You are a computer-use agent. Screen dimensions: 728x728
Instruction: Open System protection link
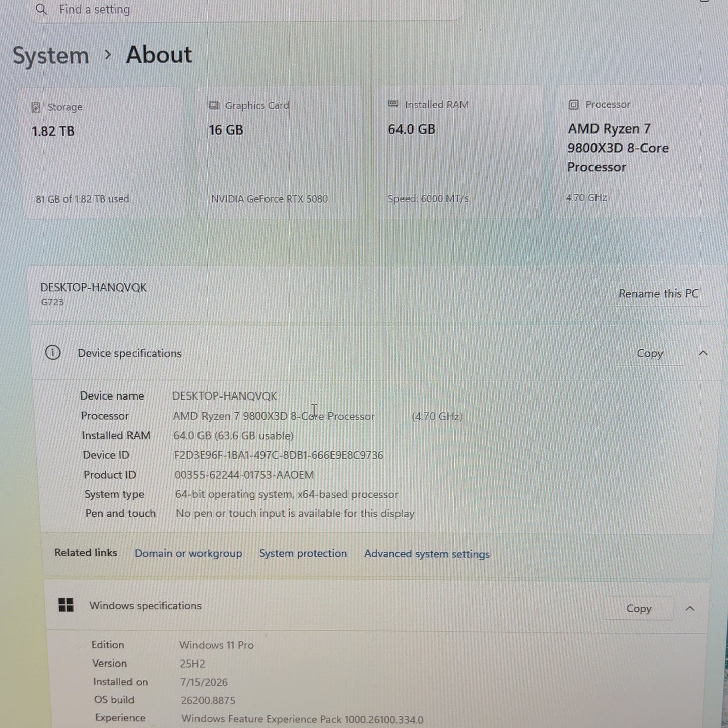pyautogui.click(x=303, y=553)
